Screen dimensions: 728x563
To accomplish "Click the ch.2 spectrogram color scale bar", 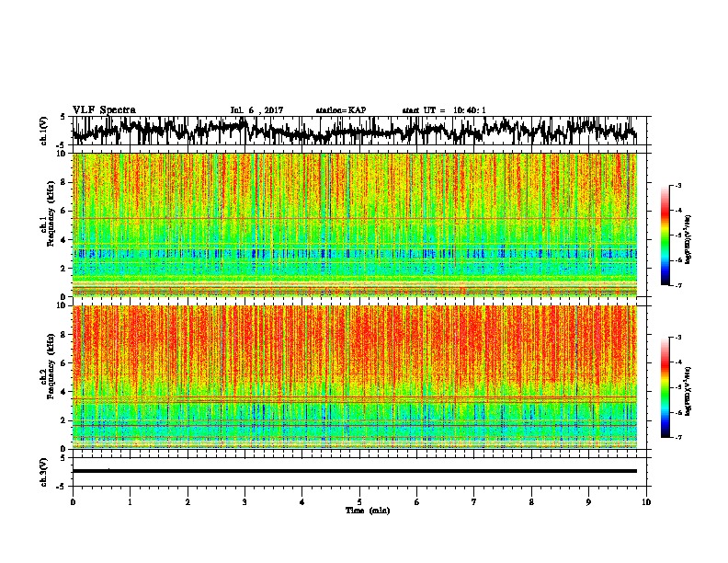I will click(665, 387).
